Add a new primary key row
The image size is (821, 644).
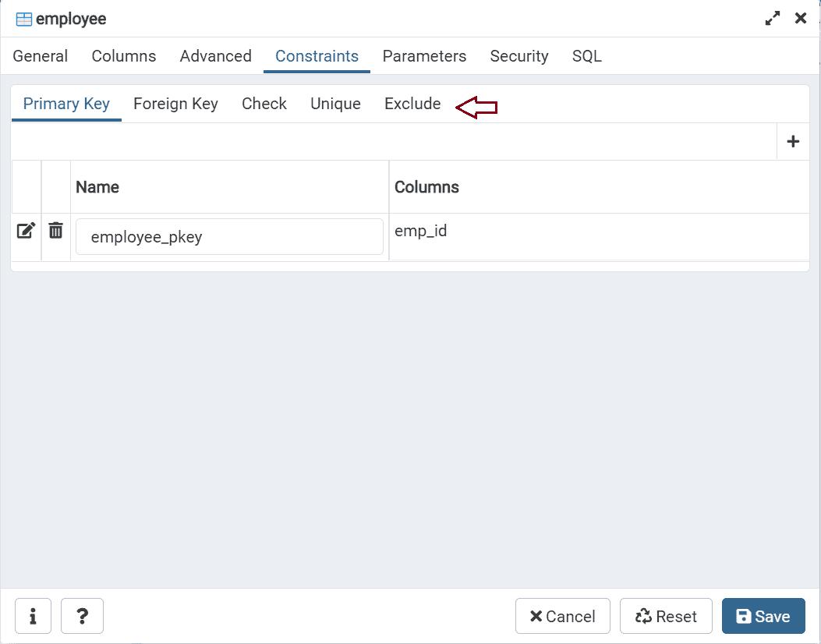tap(793, 142)
